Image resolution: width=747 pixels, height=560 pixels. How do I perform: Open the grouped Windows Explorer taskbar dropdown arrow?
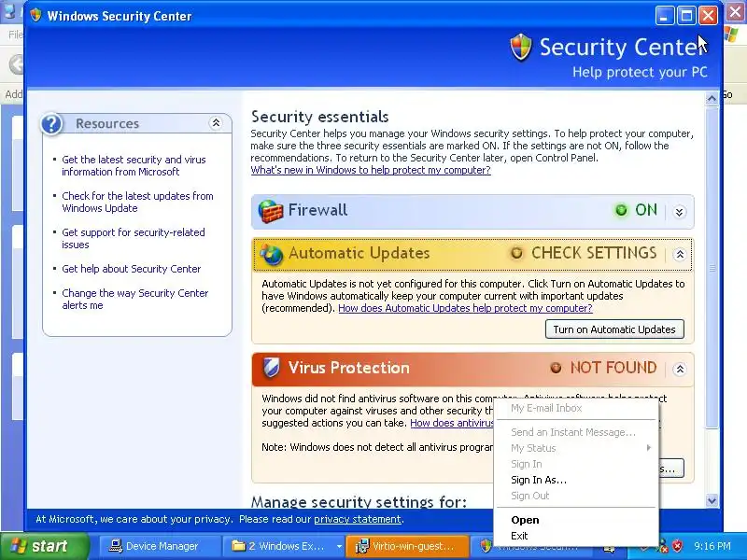point(339,546)
